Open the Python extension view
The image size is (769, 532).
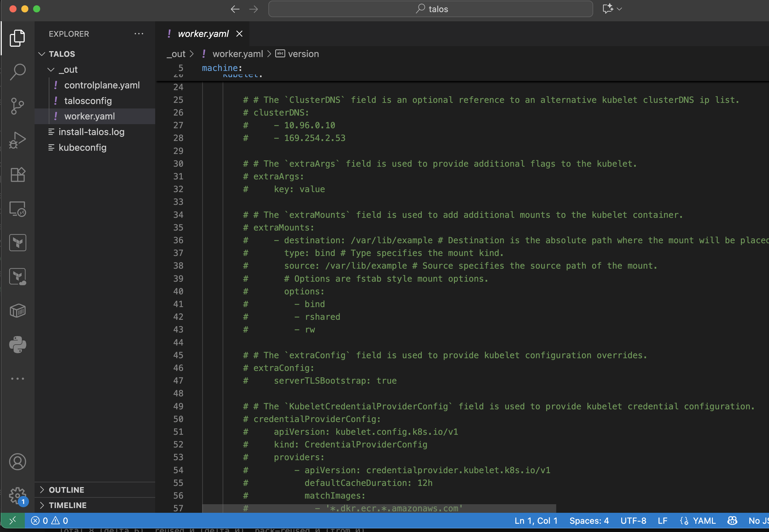tap(17, 345)
